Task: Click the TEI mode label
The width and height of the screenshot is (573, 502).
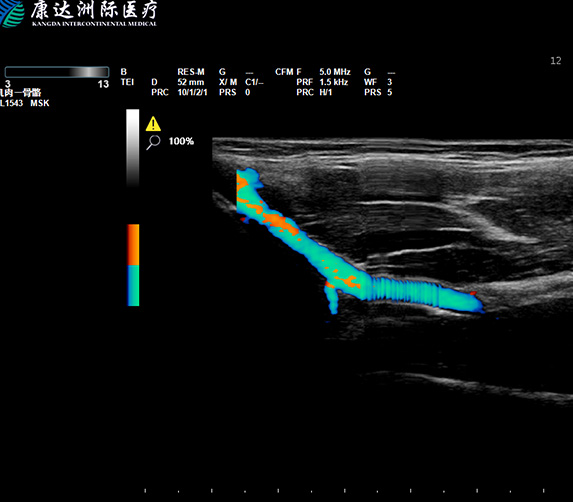Action: click(x=128, y=82)
